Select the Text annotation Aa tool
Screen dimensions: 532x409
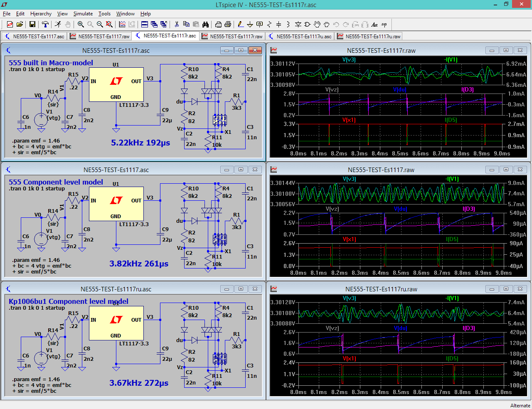[374, 25]
